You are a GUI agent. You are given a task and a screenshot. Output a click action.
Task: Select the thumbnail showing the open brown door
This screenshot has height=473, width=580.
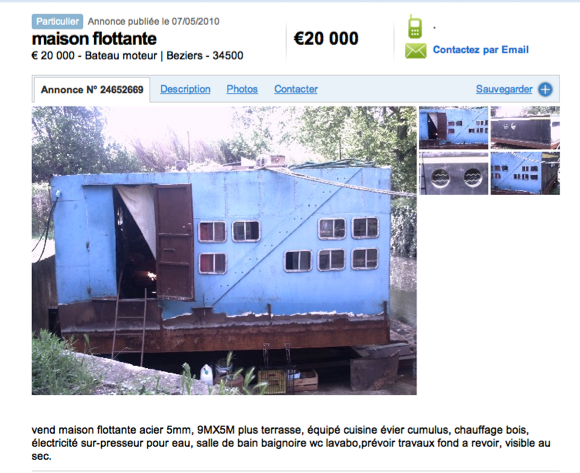pyautogui.click(x=453, y=128)
